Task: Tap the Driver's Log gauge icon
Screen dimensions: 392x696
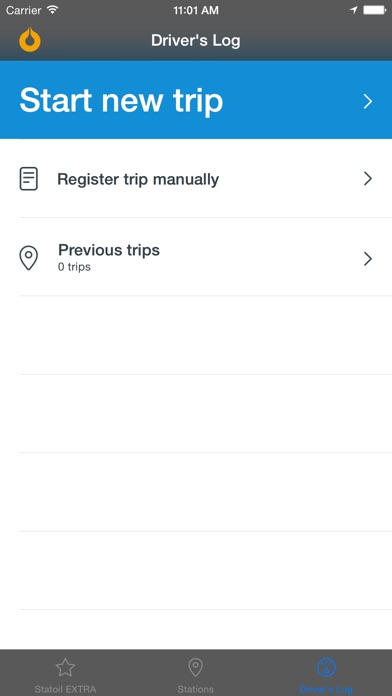Action: pyautogui.click(x=326, y=668)
